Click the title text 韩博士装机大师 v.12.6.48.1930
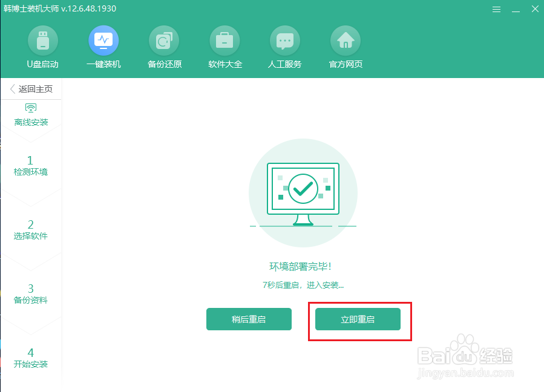544x392 pixels. [x=60, y=8]
